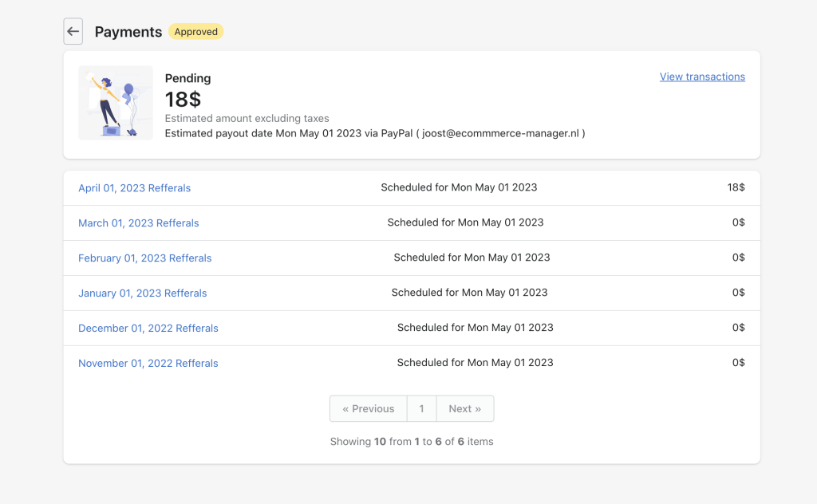Click the payout illustration thumbnail
Viewport: 817px width, 504px height.
pos(116,103)
